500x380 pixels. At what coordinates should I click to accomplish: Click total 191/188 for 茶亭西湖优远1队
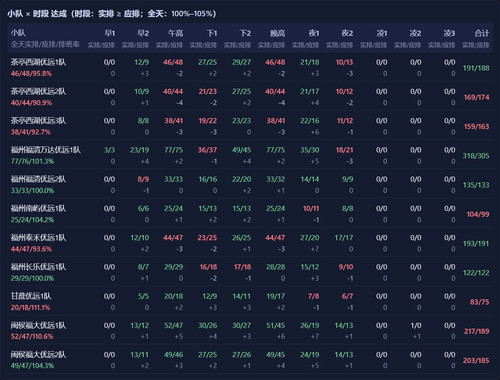click(x=476, y=68)
